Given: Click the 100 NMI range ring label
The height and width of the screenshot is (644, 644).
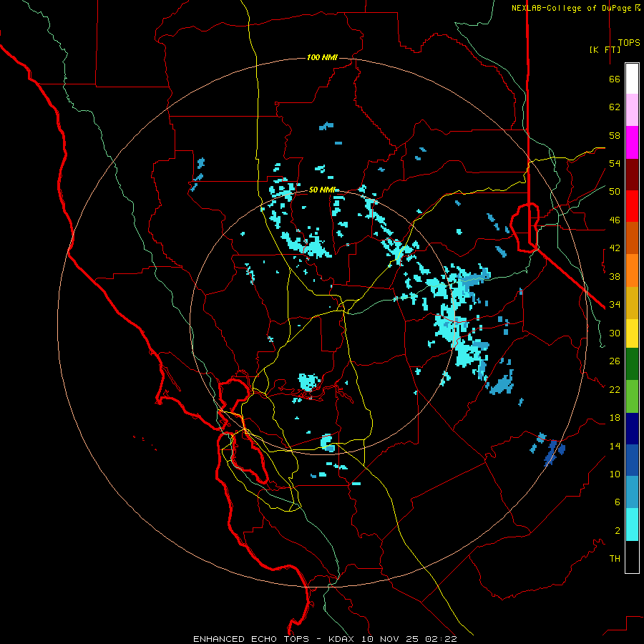Looking at the screenshot, I should [x=322, y=57].
